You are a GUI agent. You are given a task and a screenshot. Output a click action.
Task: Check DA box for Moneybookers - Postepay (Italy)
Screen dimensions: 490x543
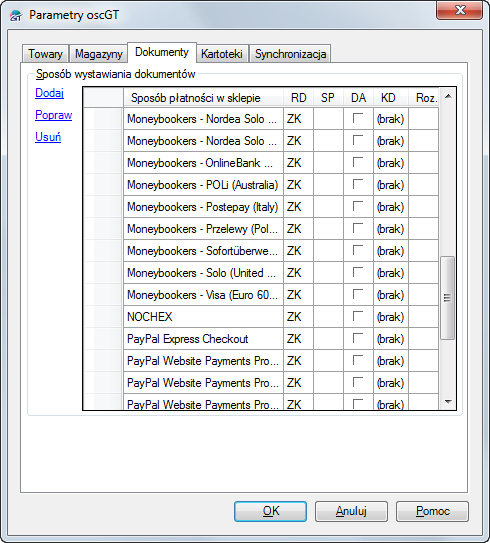click(x=358, y=206)
